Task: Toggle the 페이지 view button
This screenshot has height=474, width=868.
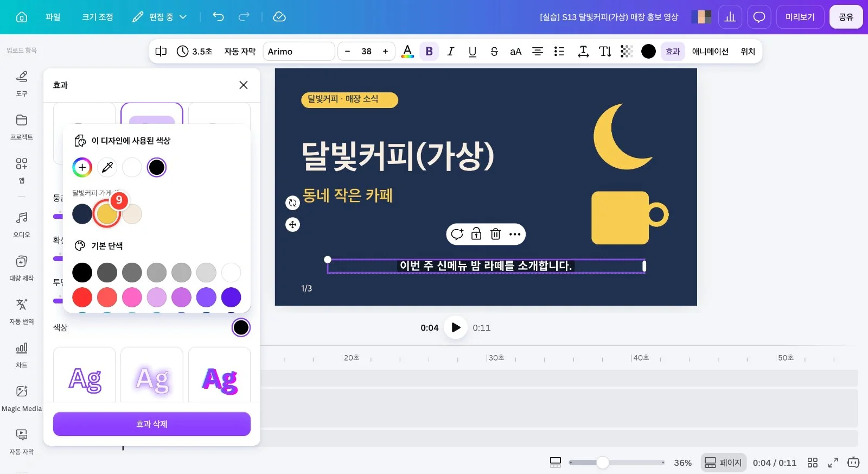Action: pos(723,463)
